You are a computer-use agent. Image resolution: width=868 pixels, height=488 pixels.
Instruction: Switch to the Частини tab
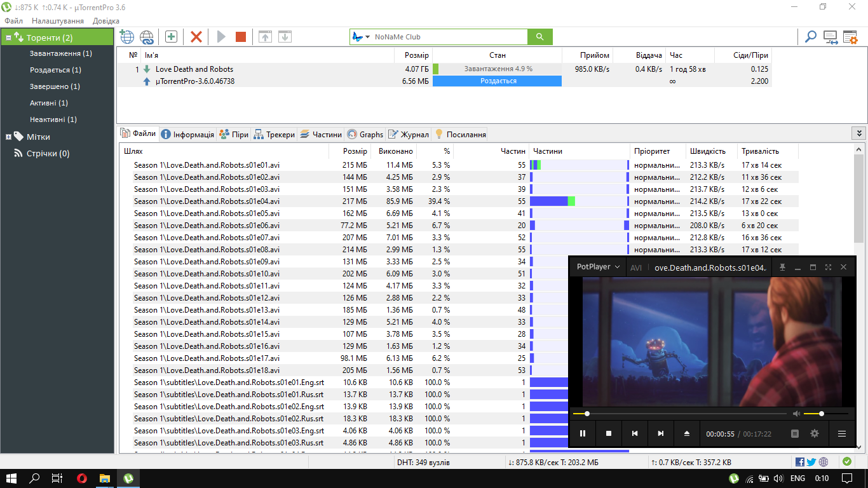321,134
